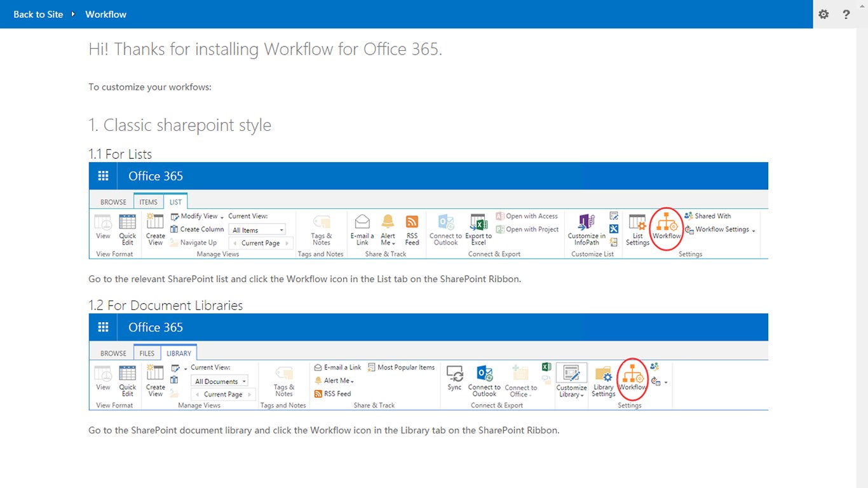Image resolution: width=868 pixels, height=488 pixels.
Task: Click the Alert Me bell in LIST ribbon
Action: tap(388, 230)
